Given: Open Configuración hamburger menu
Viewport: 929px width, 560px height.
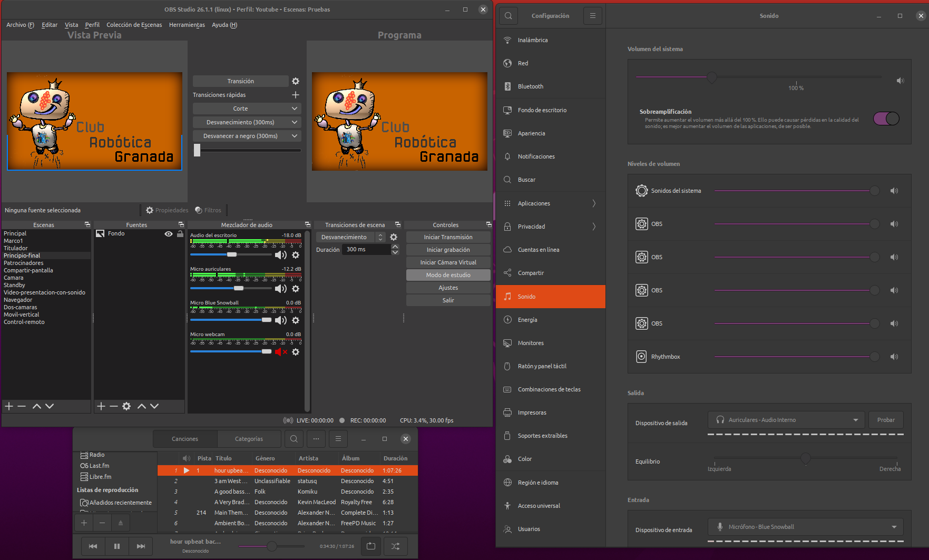Looking at the screenshot, I should tap(593, 16).
